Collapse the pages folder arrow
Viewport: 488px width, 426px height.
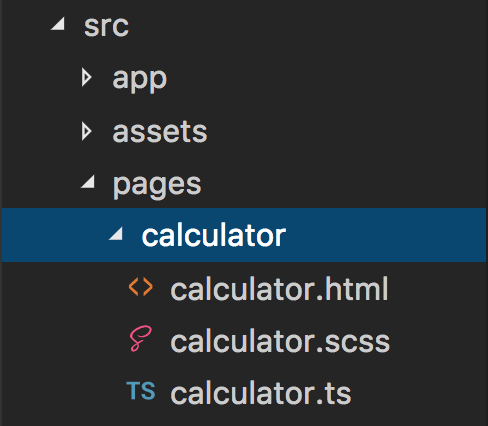(88, 182)
